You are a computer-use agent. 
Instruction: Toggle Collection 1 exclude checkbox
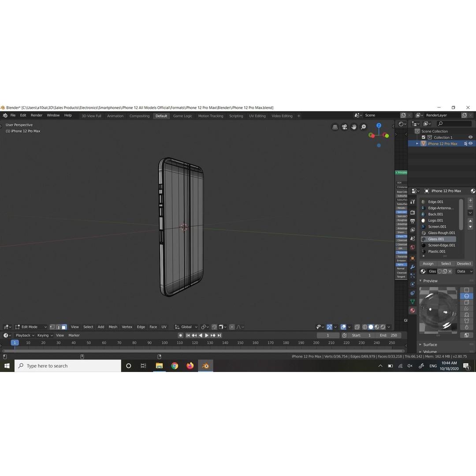(424, 137)
